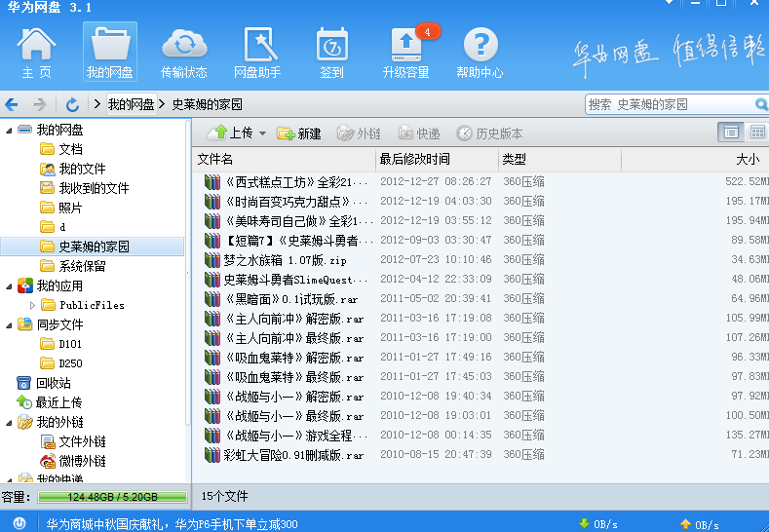This screenshot has width=769, height=532.
Task: Click the power icon in status bar
Action: pos(19,523)
